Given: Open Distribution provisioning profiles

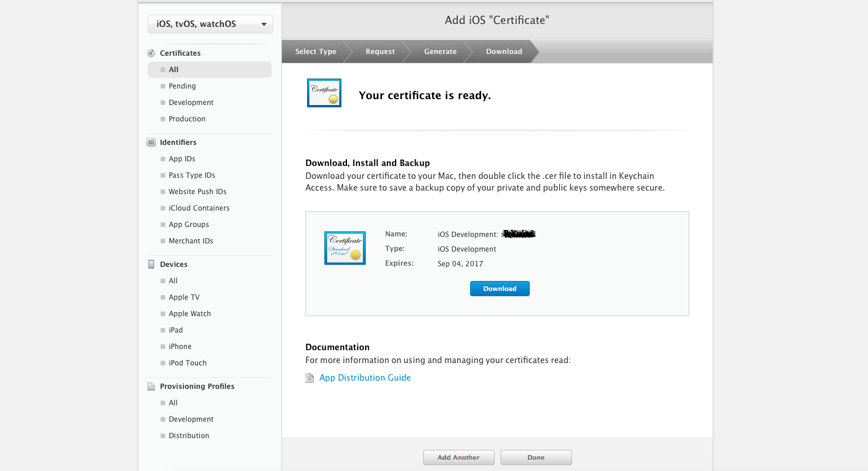Looking at the screenshot, I should tap(189, 436).
